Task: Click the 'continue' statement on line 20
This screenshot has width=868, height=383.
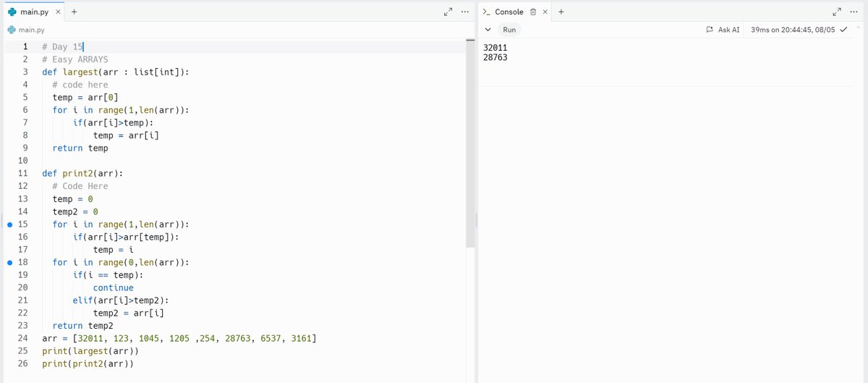Action: (x=114, y=287)
